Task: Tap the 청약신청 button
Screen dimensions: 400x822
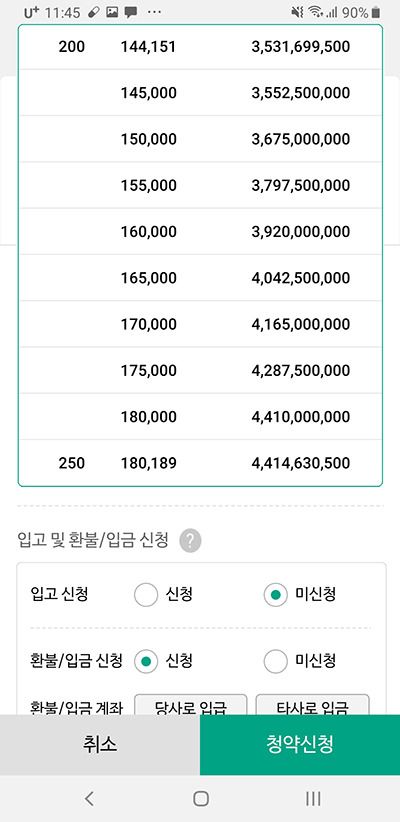Action: point(300,744)
